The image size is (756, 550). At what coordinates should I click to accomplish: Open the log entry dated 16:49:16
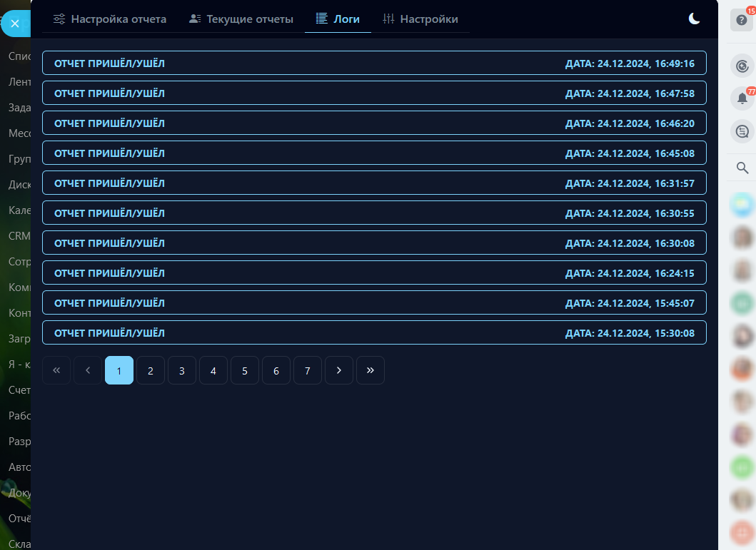[374, 63]
